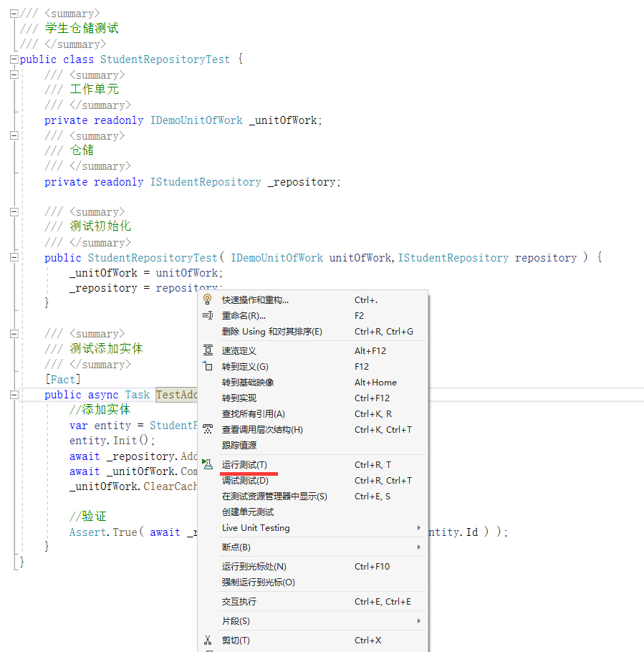Choose 查找所有引用(A) in the context menu
644x652 pixels.
254,413
